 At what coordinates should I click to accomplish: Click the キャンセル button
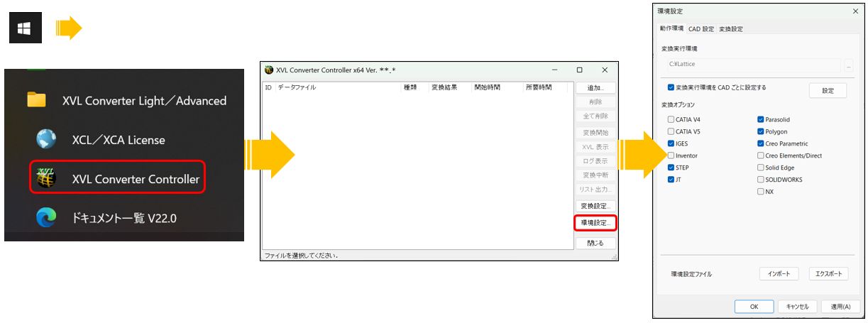coord(798,307)
